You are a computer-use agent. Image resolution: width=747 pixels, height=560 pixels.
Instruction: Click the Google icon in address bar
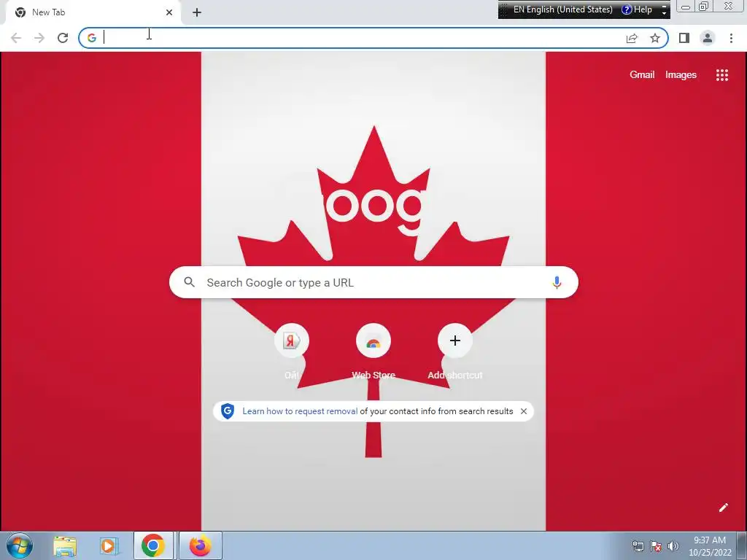click(92, 38)
